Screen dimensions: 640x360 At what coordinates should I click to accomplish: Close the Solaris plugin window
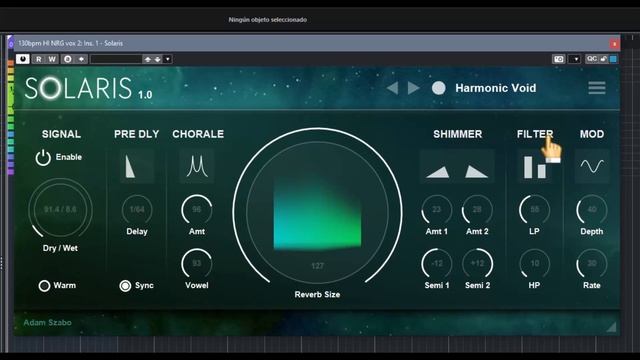614,44
